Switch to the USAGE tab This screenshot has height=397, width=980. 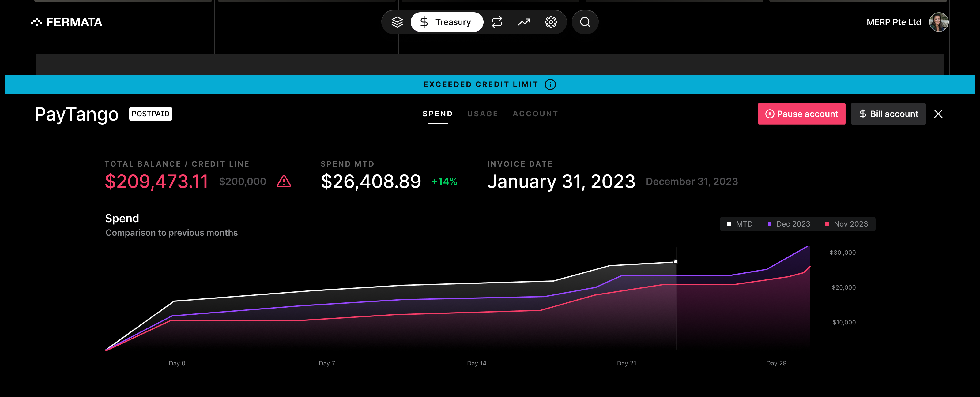(482, 114)
